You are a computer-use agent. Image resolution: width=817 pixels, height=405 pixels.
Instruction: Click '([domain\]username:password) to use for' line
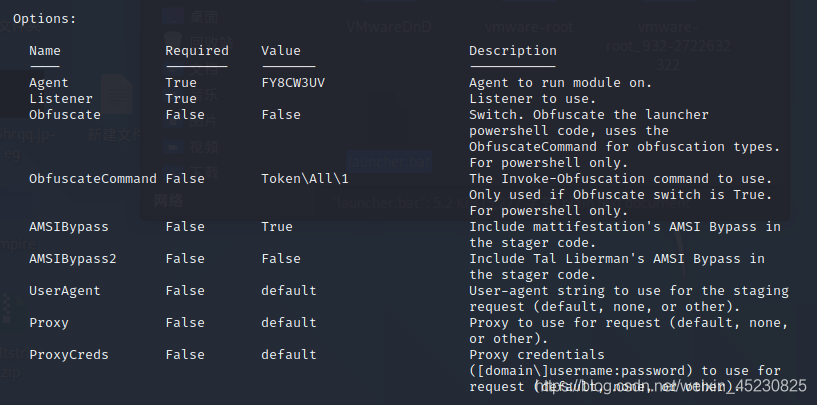[x=625, y=371]
